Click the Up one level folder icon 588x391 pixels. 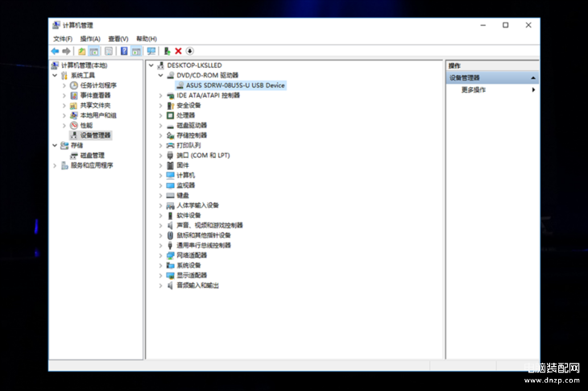[81, 51]
